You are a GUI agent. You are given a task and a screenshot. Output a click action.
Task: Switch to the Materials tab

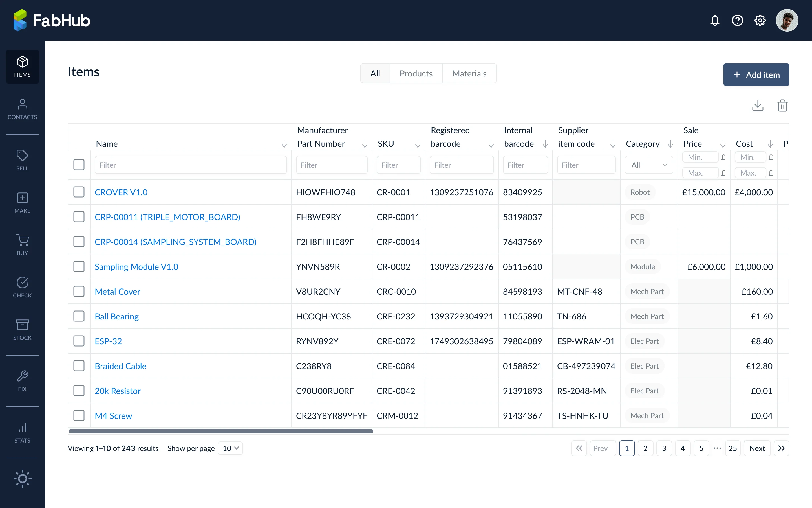[x=469, y=73]
